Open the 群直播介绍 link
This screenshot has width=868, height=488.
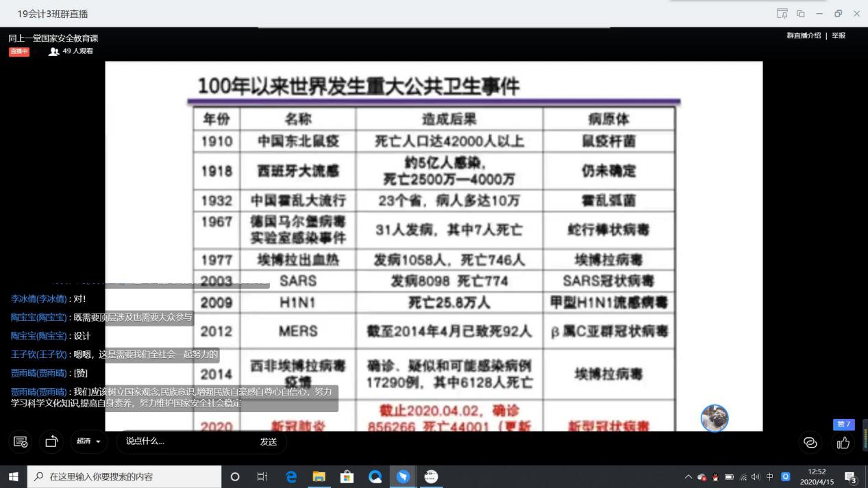[803, 36]
